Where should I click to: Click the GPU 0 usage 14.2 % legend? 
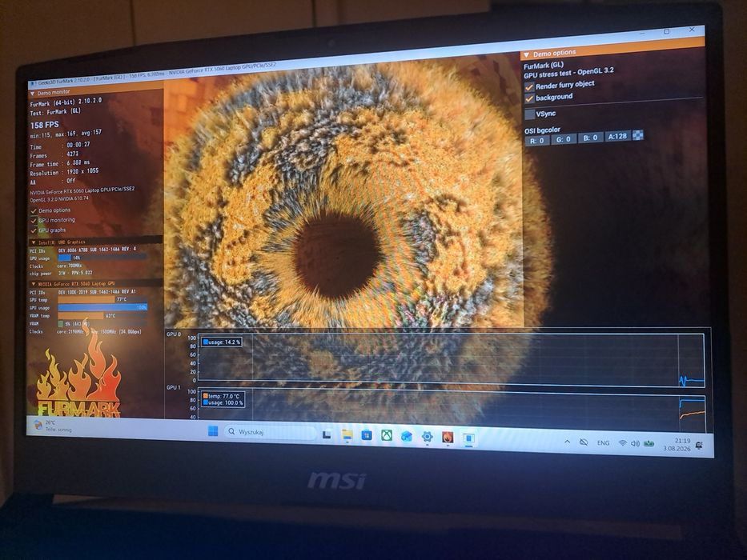coord(222,342)
